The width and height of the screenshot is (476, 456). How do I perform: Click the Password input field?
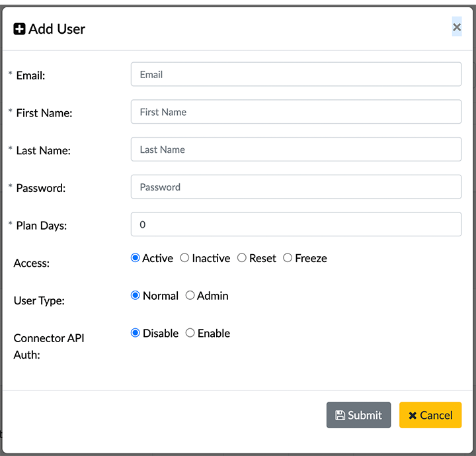pyautogui.click(x=296, y=187)
